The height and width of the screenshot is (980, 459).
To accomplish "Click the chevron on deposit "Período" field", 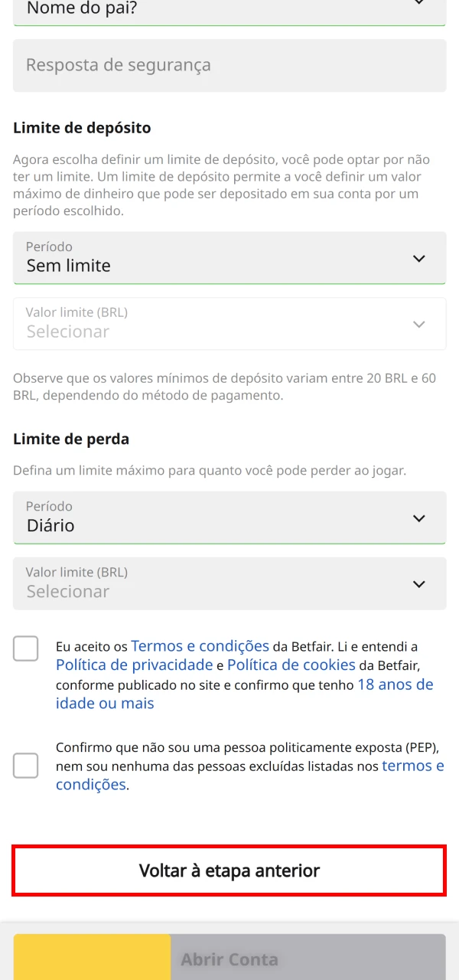I will click(419, 258).
